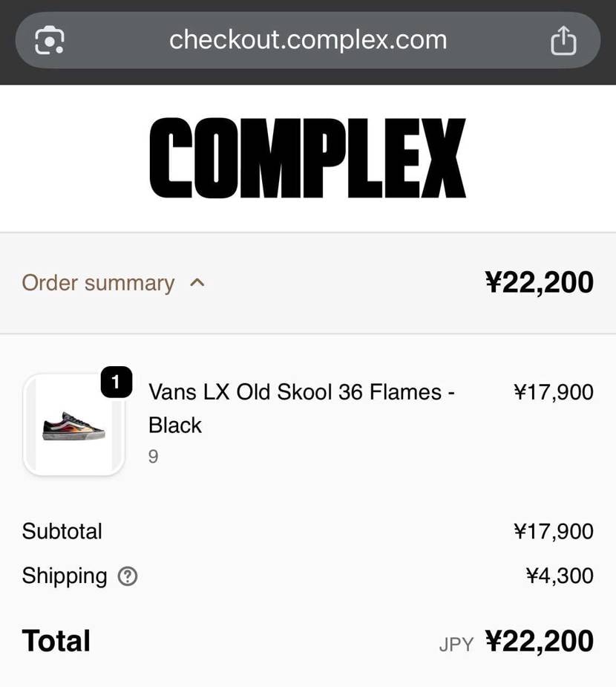Click the shipping cost ¥4,300
This screenshot has width=616, height=687.
[x=560, y=576]
